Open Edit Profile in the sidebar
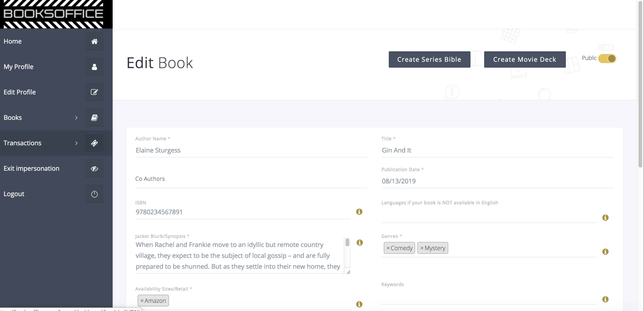This screenshot has width=644, height=311. coord(20,92)
